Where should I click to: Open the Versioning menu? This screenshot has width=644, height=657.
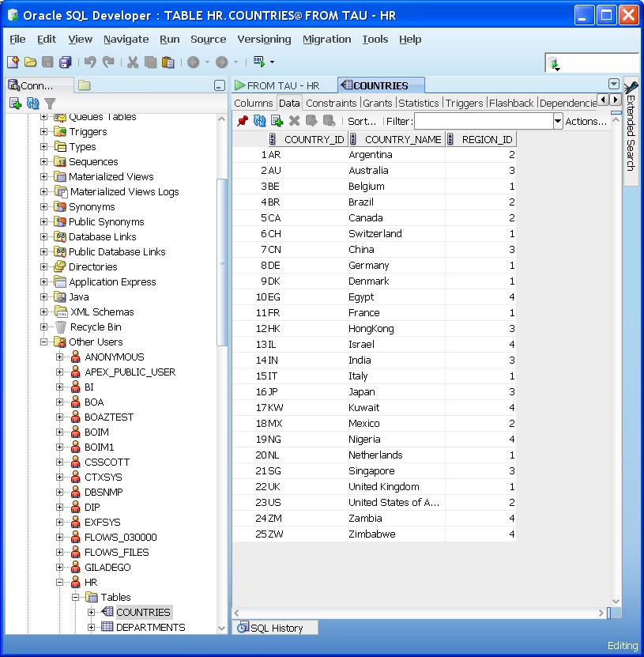pyautogui.click(x=264, y=40)
